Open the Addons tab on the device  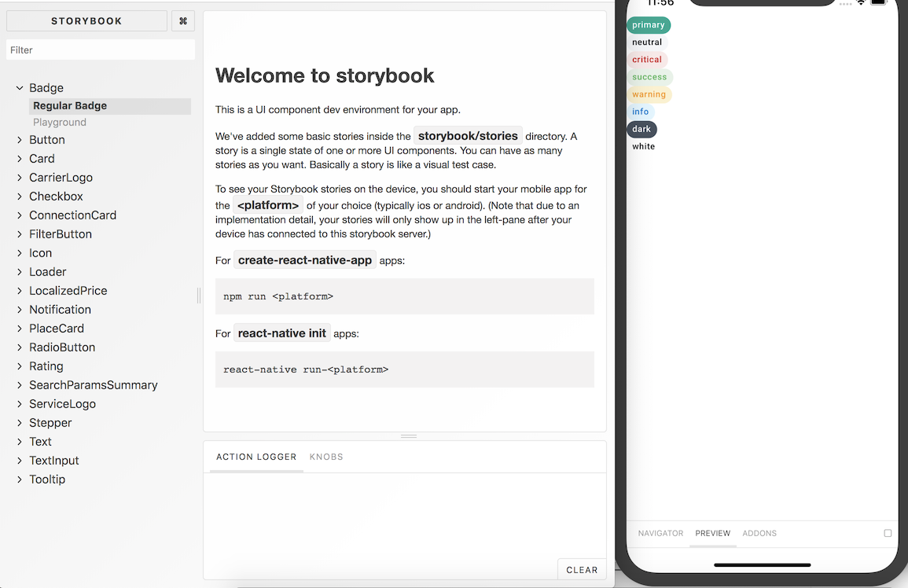759,533
